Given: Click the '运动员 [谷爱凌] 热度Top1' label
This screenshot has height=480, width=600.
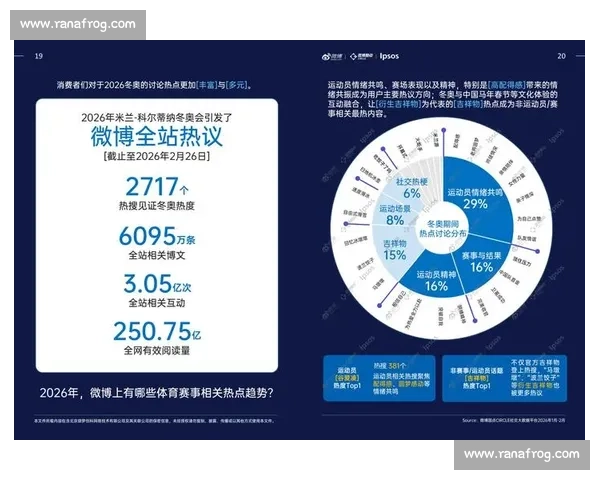Looking at the screenshot, I should 347,378.
